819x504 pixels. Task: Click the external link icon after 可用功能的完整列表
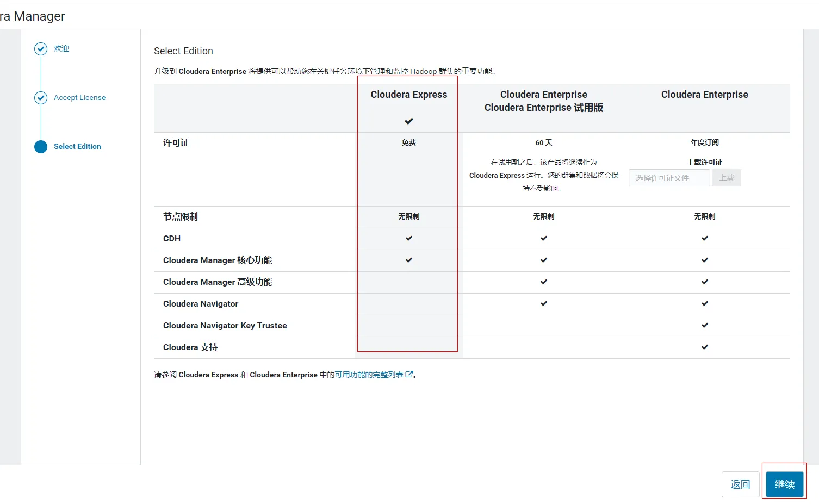[409, 374]
